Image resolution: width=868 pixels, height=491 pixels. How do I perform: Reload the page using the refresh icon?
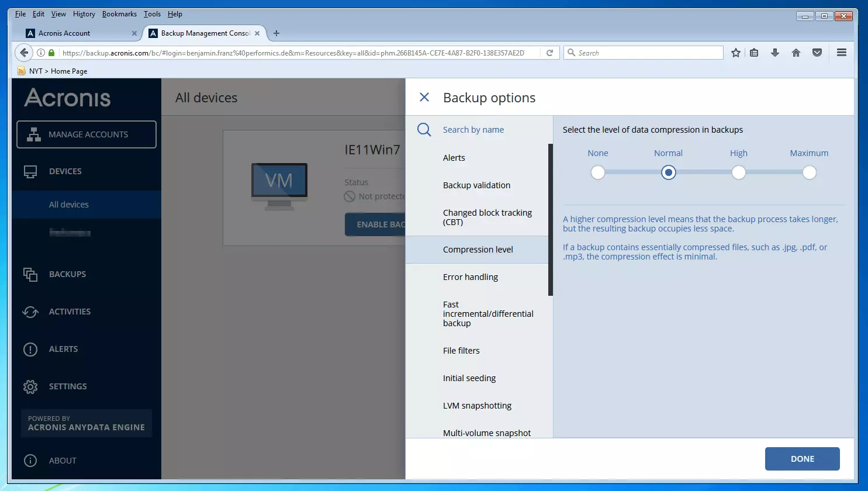point(549,53)
